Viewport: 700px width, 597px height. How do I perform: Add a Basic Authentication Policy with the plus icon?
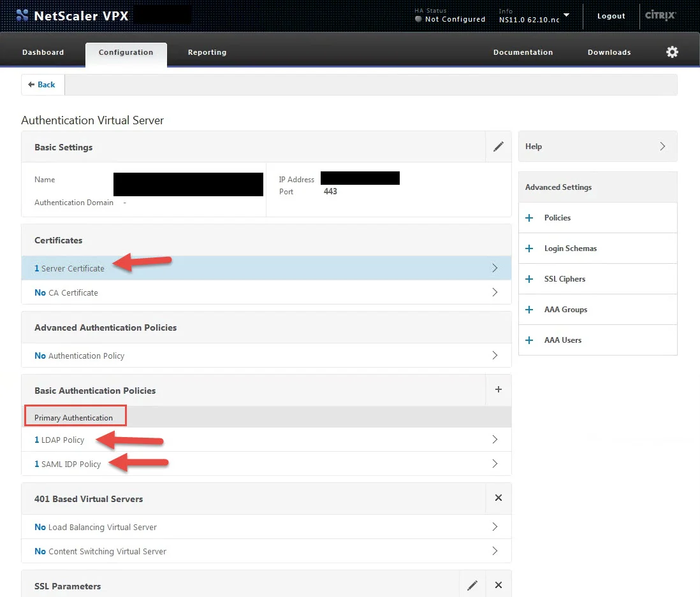pos(498,389)
